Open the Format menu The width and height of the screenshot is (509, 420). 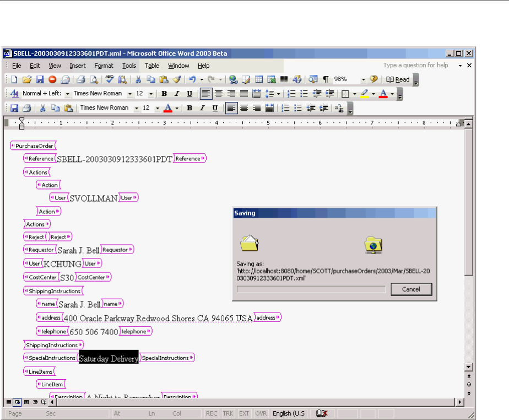[104, 66]
